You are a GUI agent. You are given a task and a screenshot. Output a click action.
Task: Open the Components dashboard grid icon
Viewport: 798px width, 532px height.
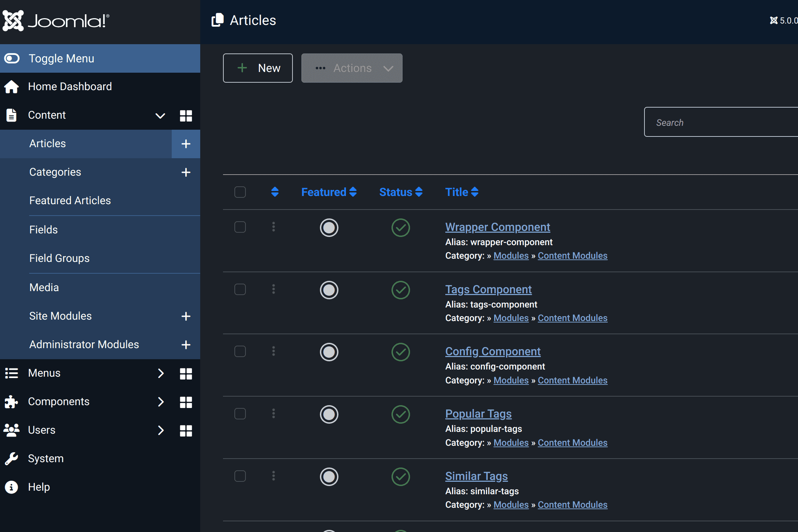(186, 402)
